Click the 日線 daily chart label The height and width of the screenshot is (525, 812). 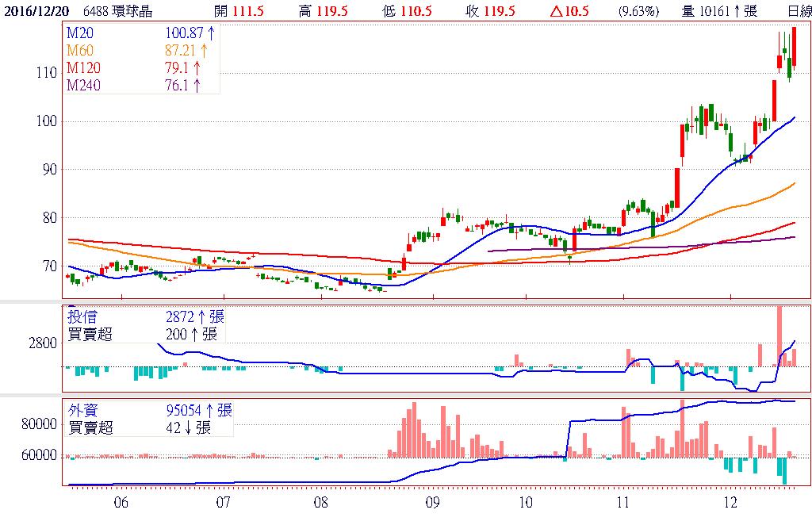[799, 11]
